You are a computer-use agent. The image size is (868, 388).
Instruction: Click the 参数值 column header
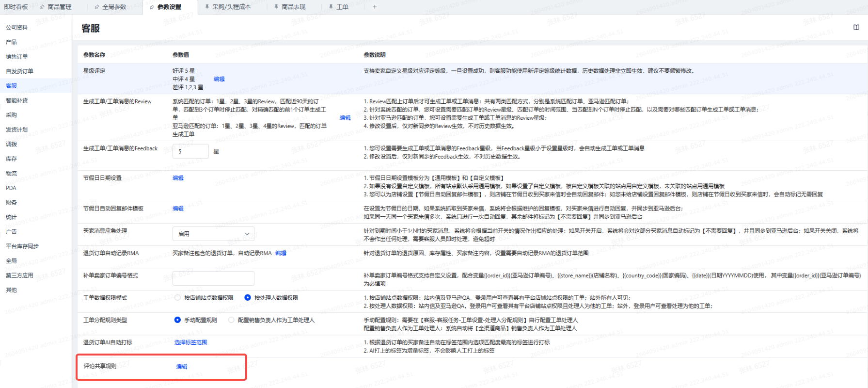pos(181,55)
